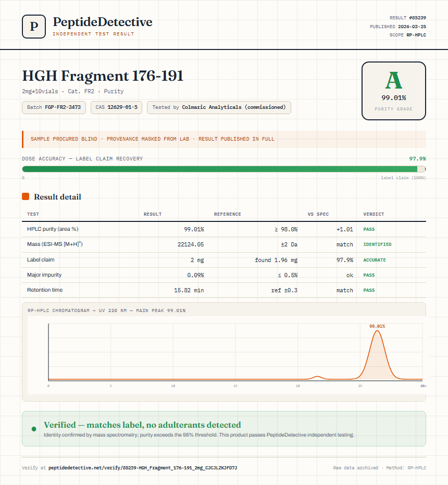Select the Mass (ESI-MS) row label
Screen dimensions: 448x485
(x=55, y=244)
